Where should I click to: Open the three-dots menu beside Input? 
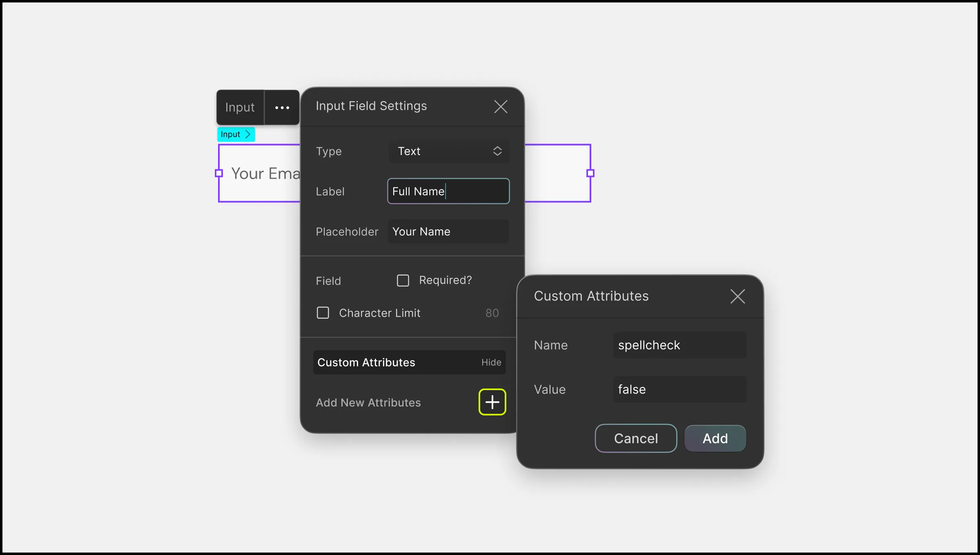(x=282, y=107)
